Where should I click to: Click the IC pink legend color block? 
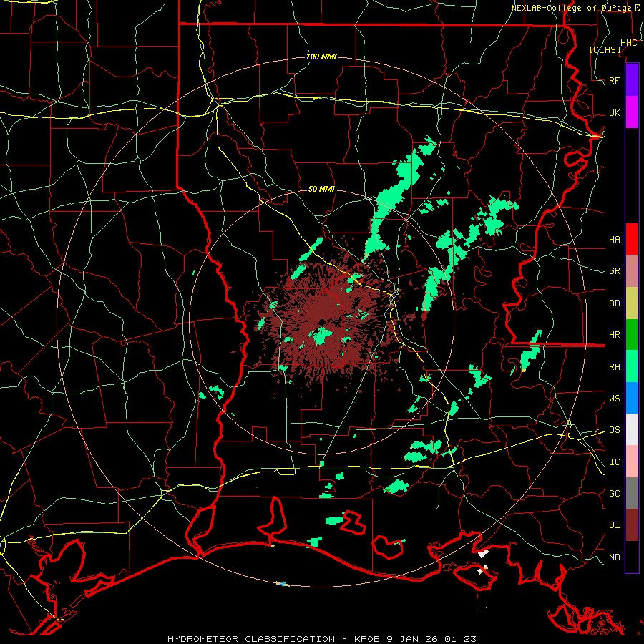click(632, 462)
